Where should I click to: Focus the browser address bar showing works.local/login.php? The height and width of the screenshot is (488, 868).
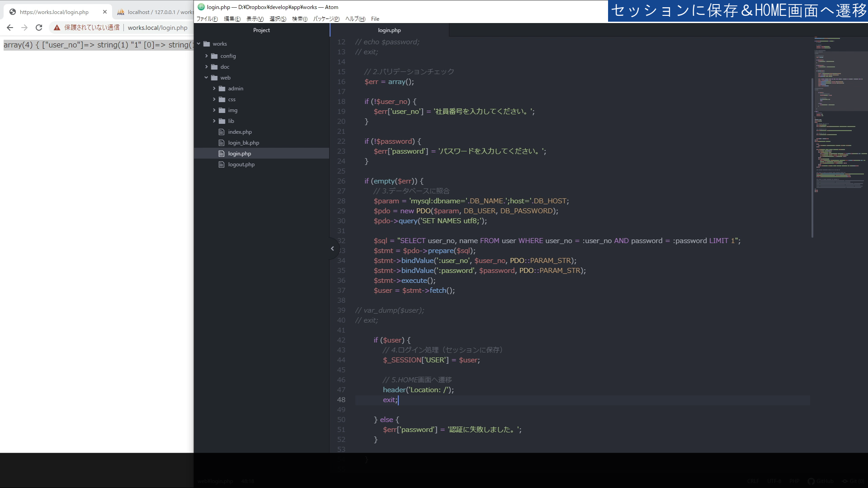tap(157, 28)
